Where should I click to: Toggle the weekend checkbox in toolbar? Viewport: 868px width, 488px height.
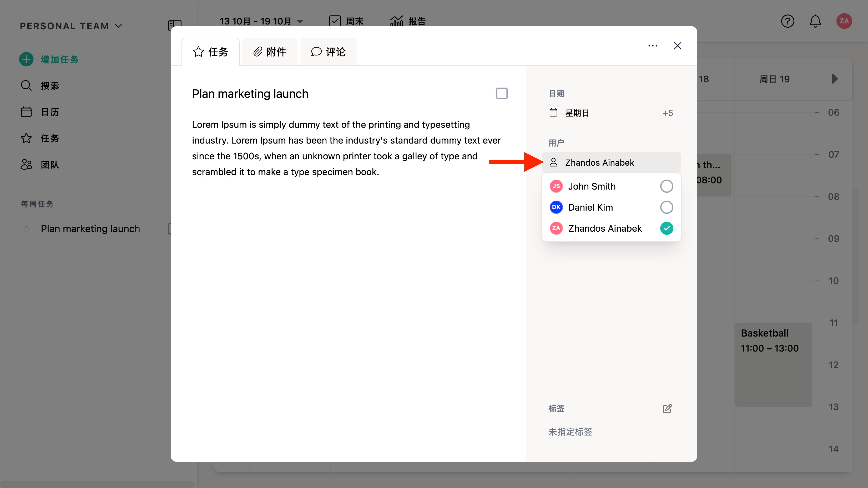pos(335,21)
